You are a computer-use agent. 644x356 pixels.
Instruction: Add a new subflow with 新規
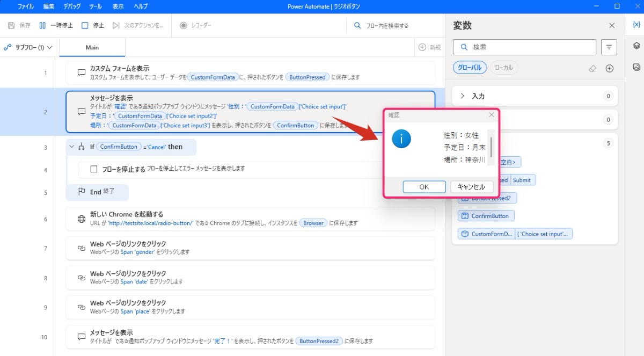tap(430, 47)
